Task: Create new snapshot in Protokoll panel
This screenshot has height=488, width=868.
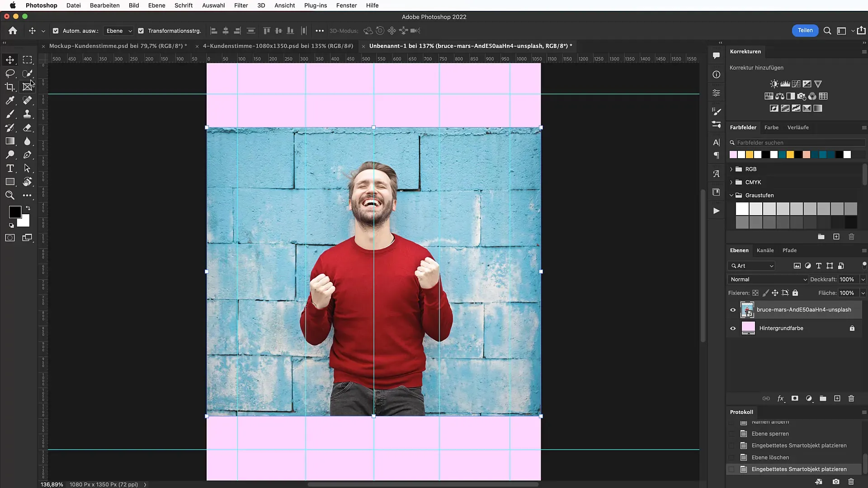Action: (x=836, y=482)
